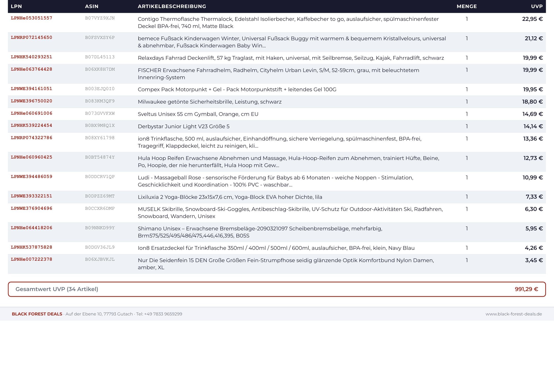Click ASIN B0CCXR6DMP

pos(100,209)
